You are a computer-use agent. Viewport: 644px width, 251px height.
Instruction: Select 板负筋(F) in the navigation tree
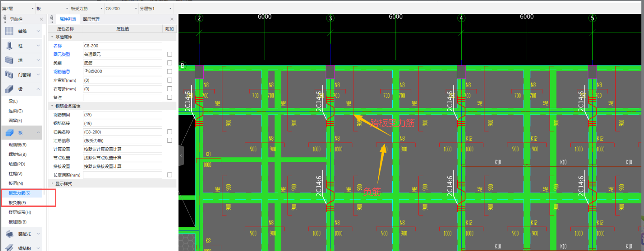(17, 203)
